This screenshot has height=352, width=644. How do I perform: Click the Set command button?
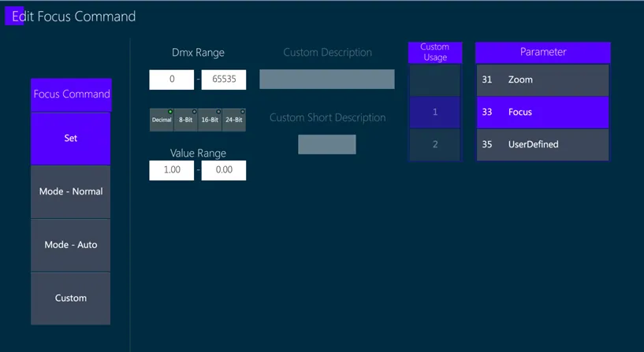(71, 139)
